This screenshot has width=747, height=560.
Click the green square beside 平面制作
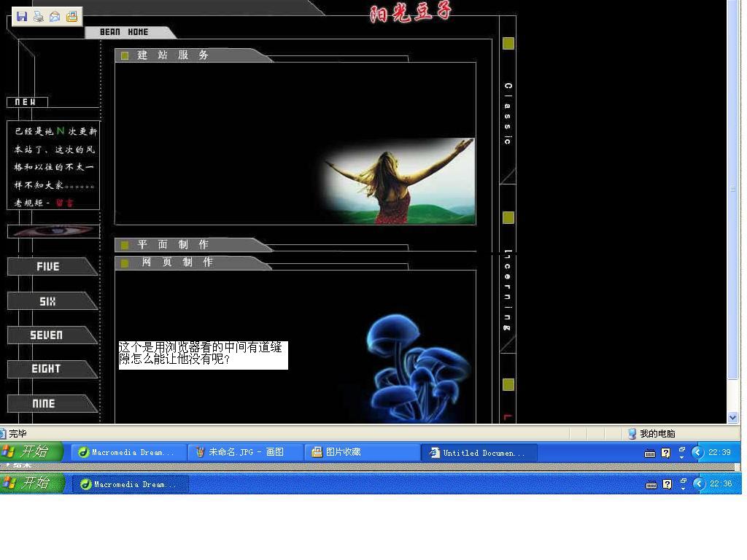coord(125,245)
